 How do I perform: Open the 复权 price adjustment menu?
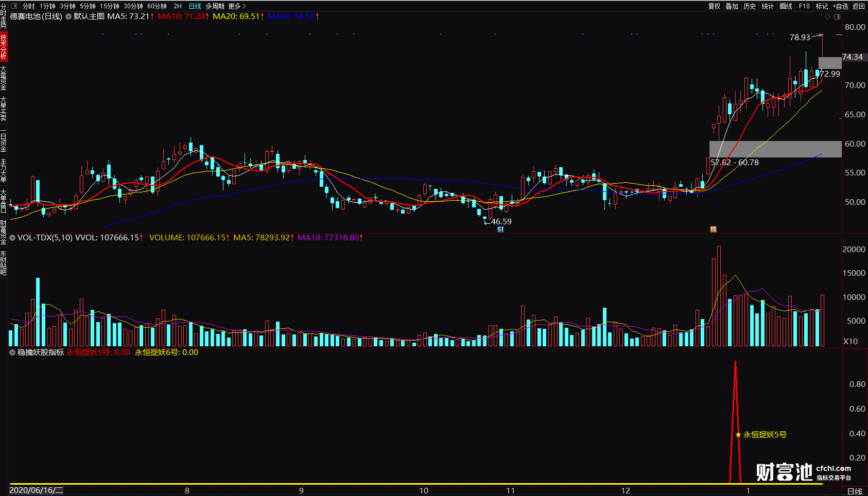(x=715, y=6)
